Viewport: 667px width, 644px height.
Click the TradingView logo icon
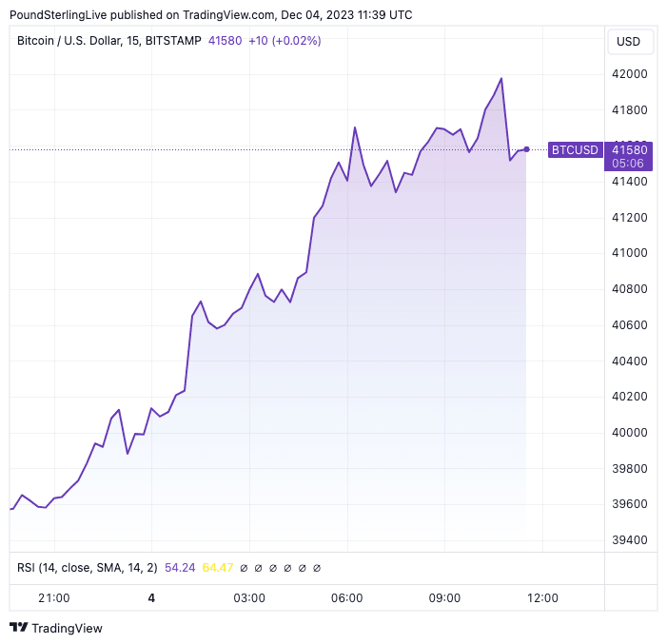tap(18, 628)
